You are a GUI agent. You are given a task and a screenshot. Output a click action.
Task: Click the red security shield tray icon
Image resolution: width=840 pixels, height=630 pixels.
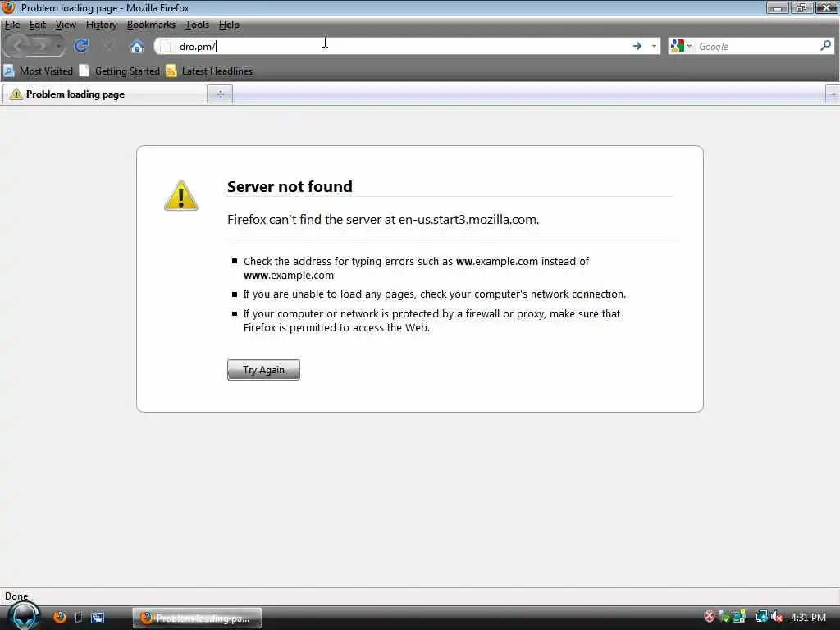[x=710, y=617]
